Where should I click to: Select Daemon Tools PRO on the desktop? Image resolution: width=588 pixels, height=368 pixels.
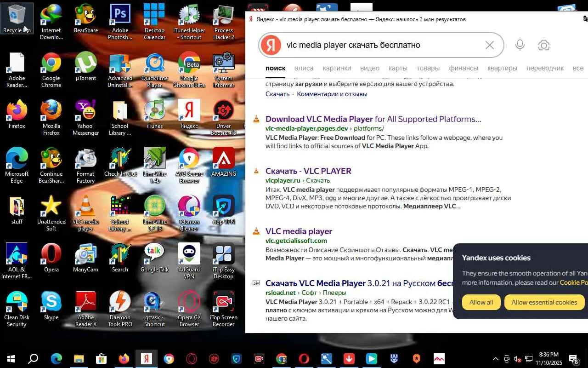click(x=120, y=309)
